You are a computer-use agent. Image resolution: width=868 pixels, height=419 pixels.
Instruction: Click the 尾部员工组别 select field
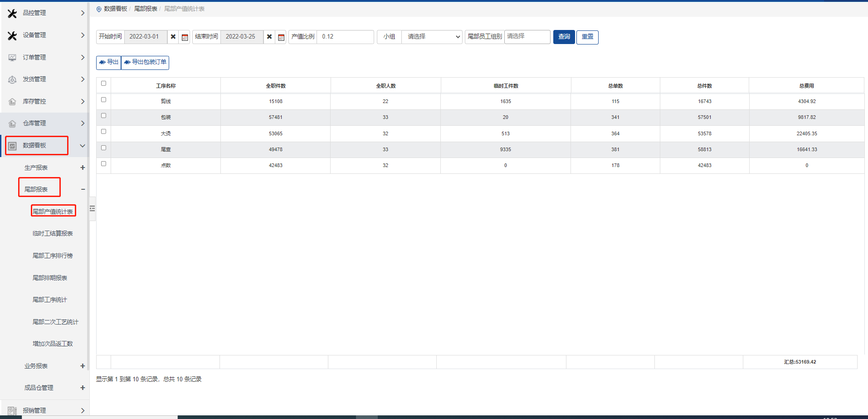(x=527, y=37)
